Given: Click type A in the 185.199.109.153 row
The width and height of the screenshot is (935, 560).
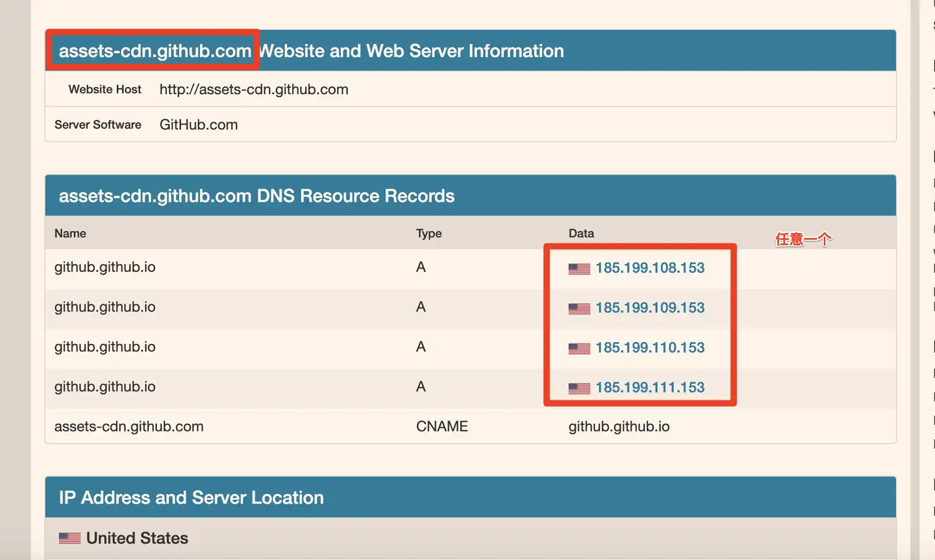Looking at the screenshot, I should tap(421, 307).
